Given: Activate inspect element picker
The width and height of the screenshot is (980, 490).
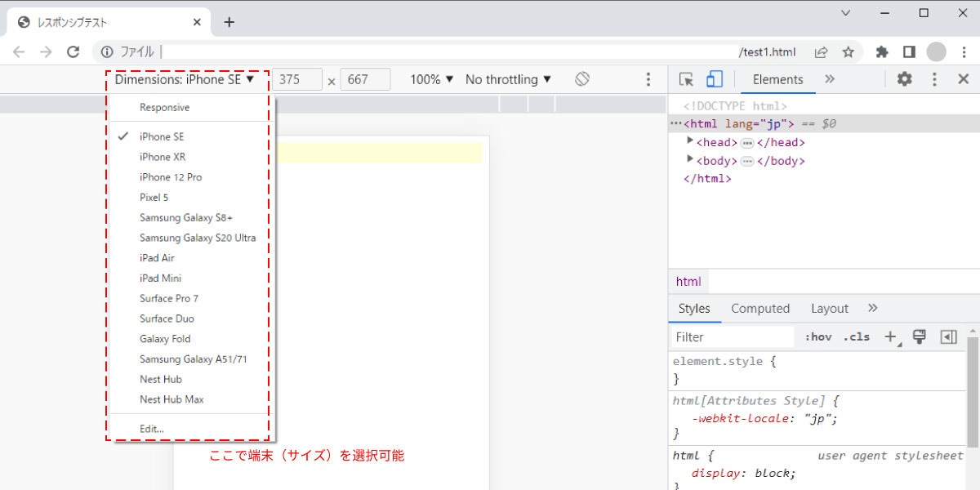Looking at the screenshot, I should pos(687,79).
